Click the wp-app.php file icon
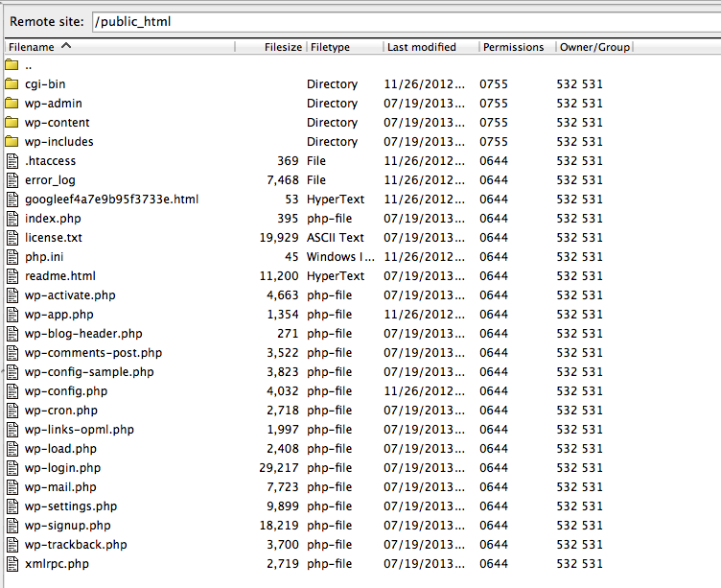The height and width of the screenshot is (588, 721). click(12, 315)
